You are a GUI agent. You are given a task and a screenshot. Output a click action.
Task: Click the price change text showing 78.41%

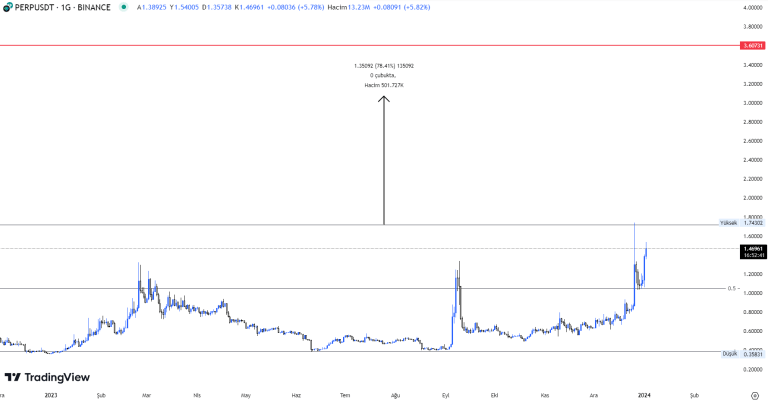[x=384, y=66]
